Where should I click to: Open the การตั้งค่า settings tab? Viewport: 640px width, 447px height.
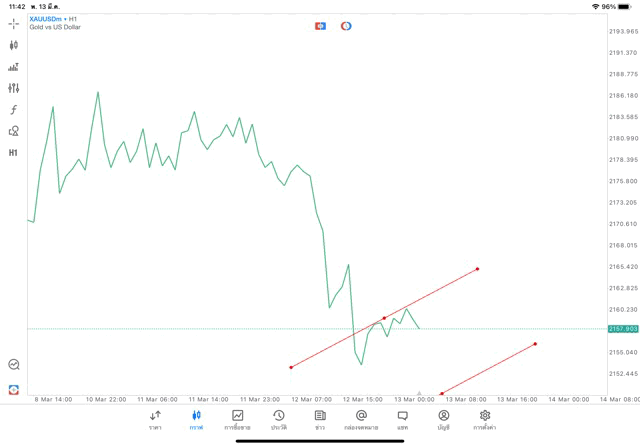tap(484, 420)
